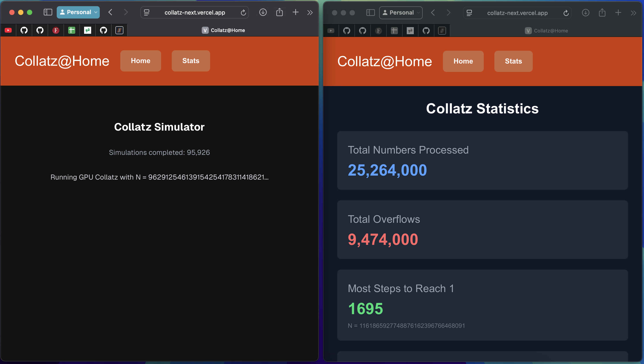Open the red F pinned tab in left window
Viewport: 644px width, 364px height.
point(56,30)
